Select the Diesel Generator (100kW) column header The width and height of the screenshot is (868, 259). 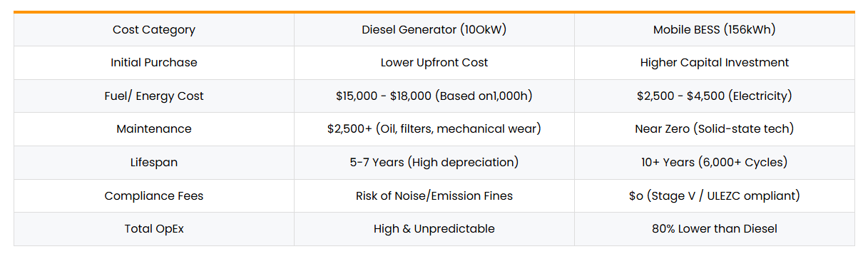[434, 29]
